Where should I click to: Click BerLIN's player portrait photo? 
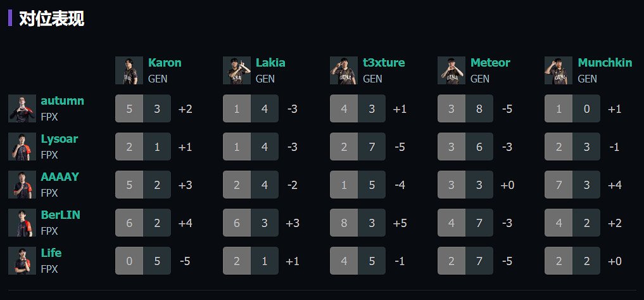[22, 223]
